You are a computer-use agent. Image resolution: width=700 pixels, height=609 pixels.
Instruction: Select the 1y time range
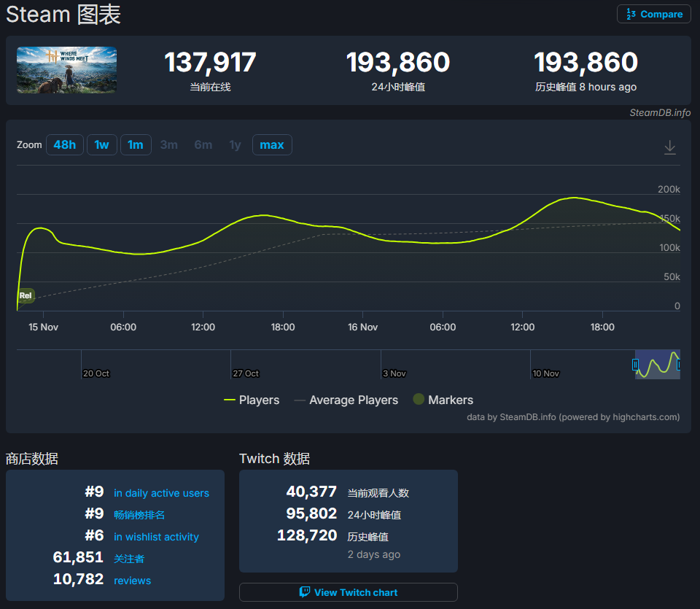point(235,144)
